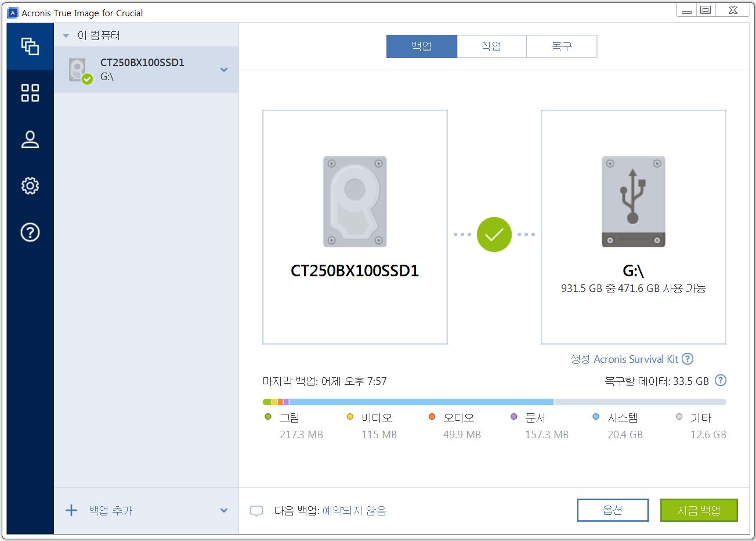Click the source hard drive image

coord(355,201)
